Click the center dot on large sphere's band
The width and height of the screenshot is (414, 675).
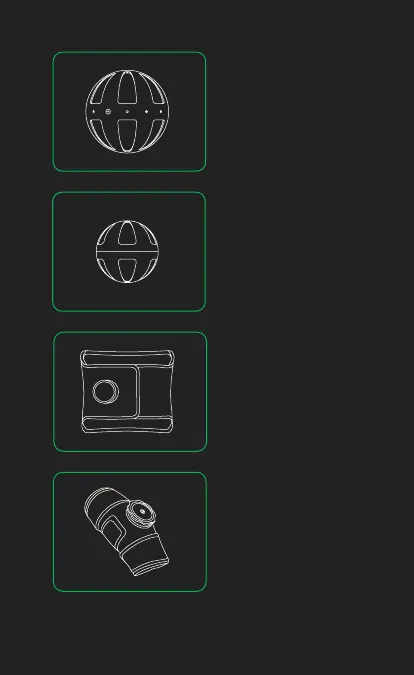tap(127, 111)
